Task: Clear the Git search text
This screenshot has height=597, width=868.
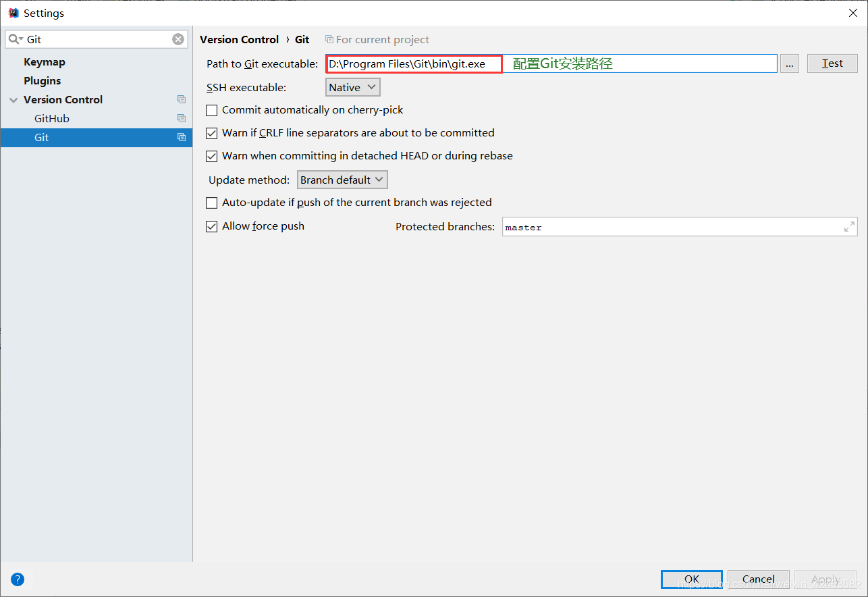Action: [178, 39]
